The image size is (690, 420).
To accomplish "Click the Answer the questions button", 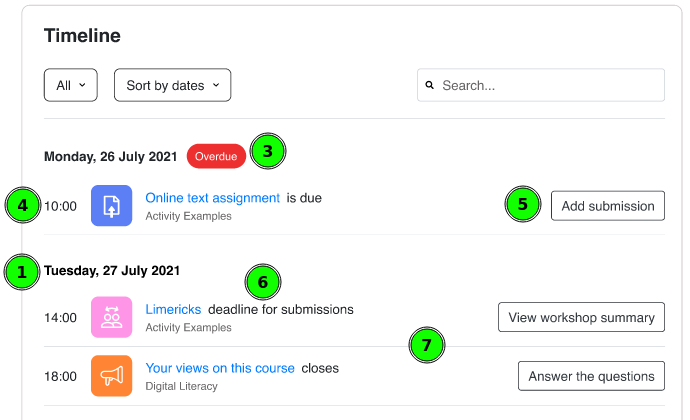I will click(591, 376).
